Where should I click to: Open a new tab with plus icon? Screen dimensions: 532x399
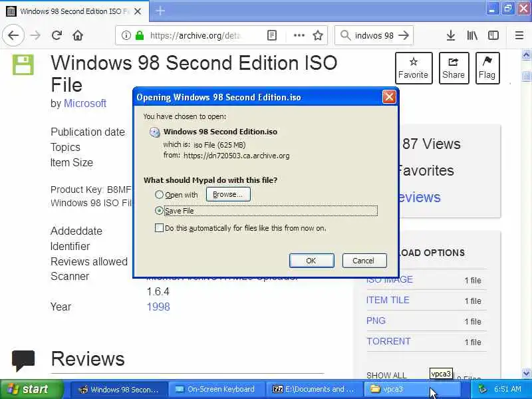(160, 11)
